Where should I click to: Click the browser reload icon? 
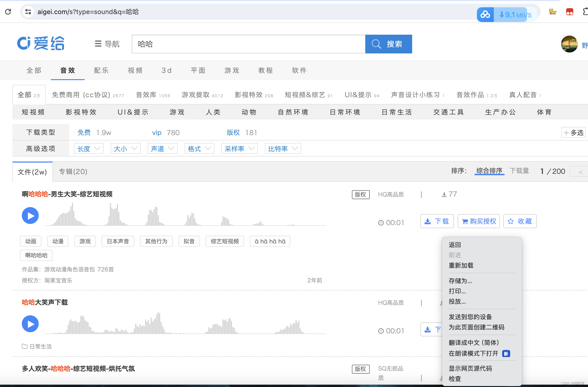[8, 12]
